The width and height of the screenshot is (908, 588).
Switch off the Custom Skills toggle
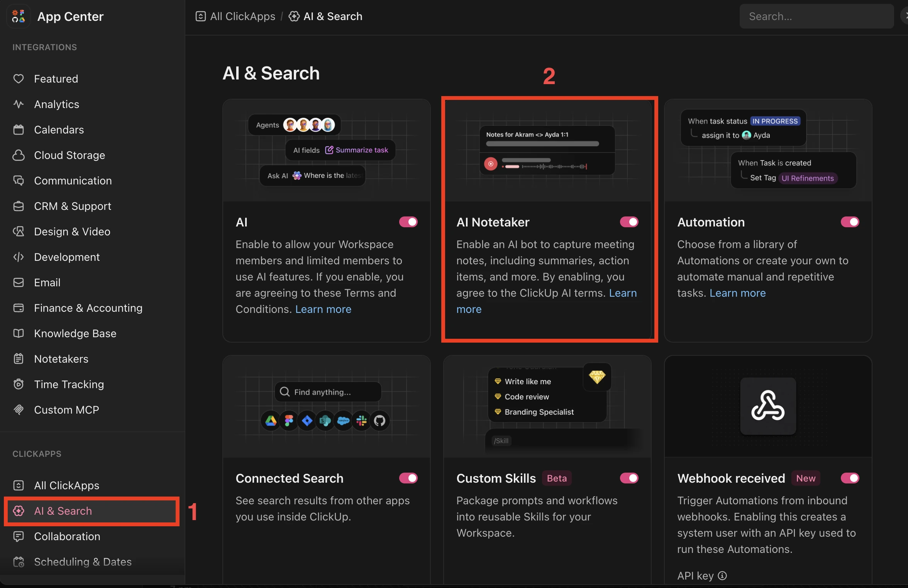(x=629, y=478)
